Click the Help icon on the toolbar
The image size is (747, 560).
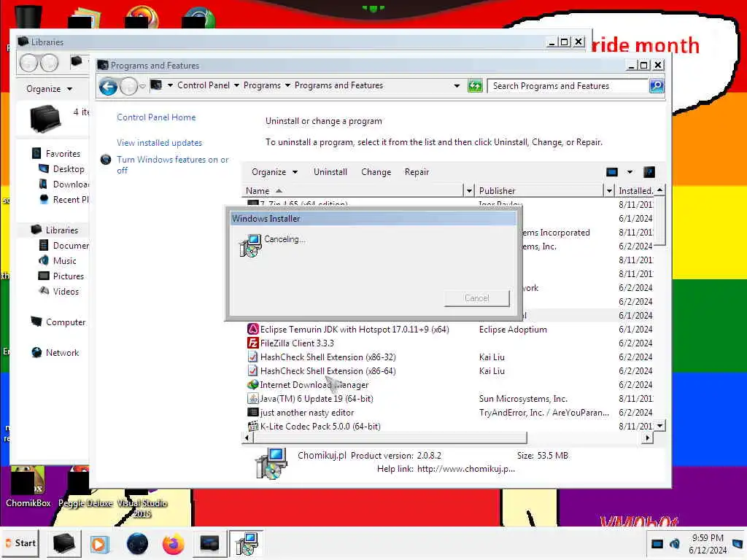(x=649, y=172)
